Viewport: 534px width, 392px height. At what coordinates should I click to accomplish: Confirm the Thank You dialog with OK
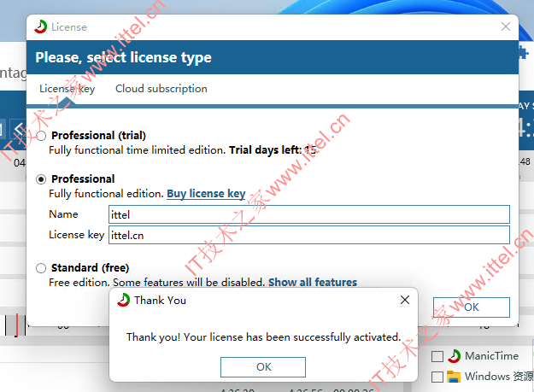point(263,367)
